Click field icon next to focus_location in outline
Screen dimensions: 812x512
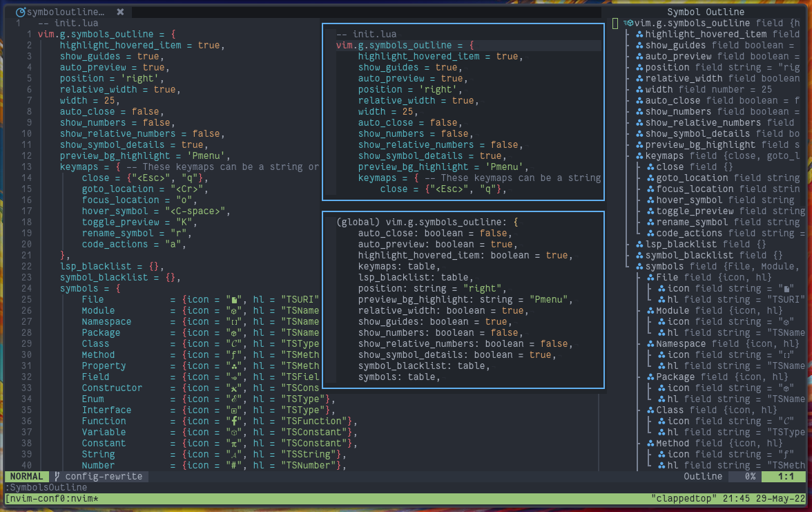(651, 189)
